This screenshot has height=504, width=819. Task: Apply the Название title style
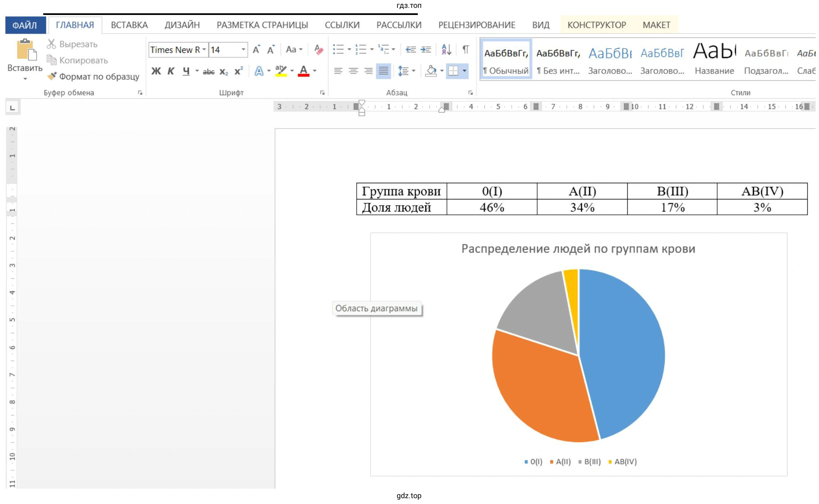tap(714, 59)
